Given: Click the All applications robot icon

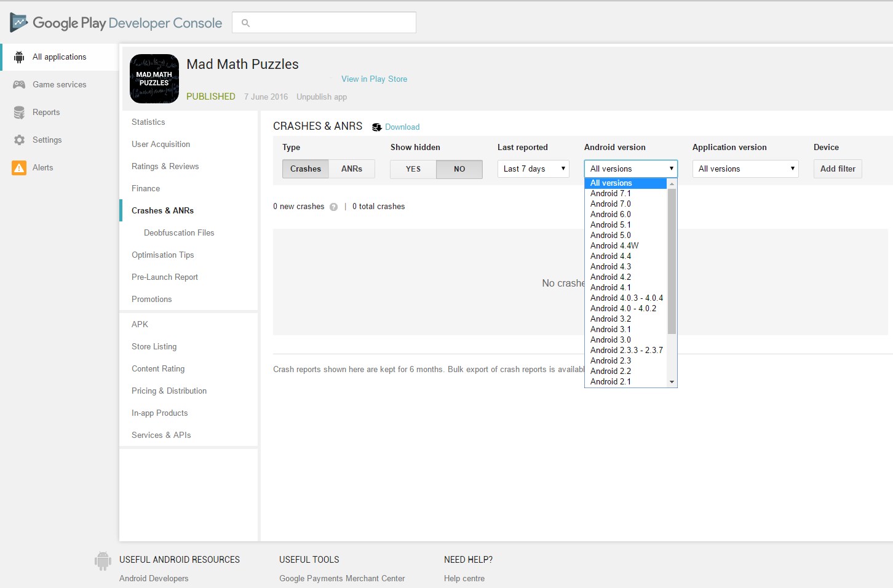Looking at the screenshot, I should [x=18, y=56].
